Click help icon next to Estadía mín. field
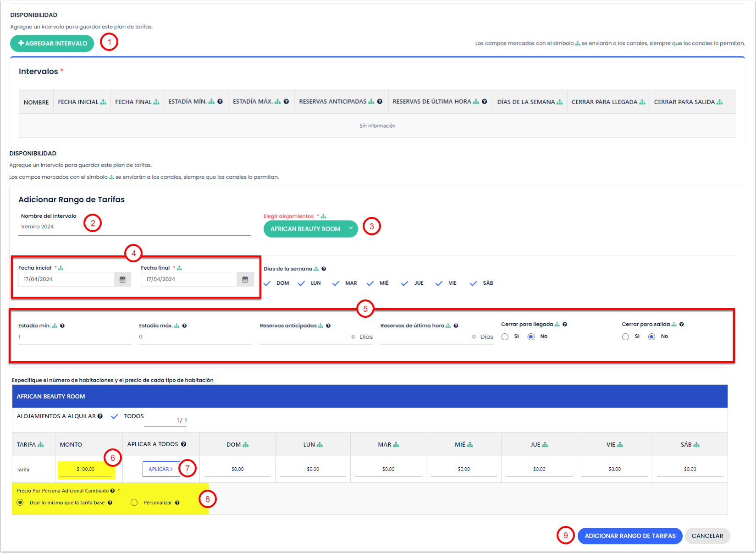The width and height of the screenshot is (756, 553). click(62, 326)
